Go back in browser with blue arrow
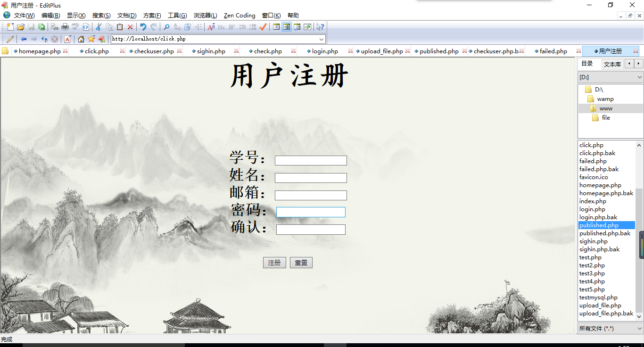Viewport: 644px width, 347px height. pos(24,39)
